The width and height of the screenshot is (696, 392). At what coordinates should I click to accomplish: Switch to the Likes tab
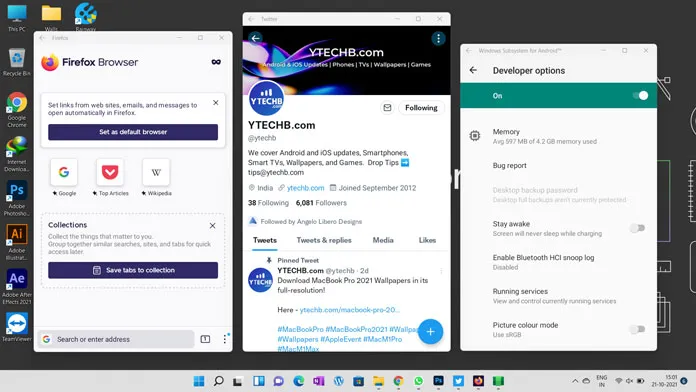click(427, 240)
